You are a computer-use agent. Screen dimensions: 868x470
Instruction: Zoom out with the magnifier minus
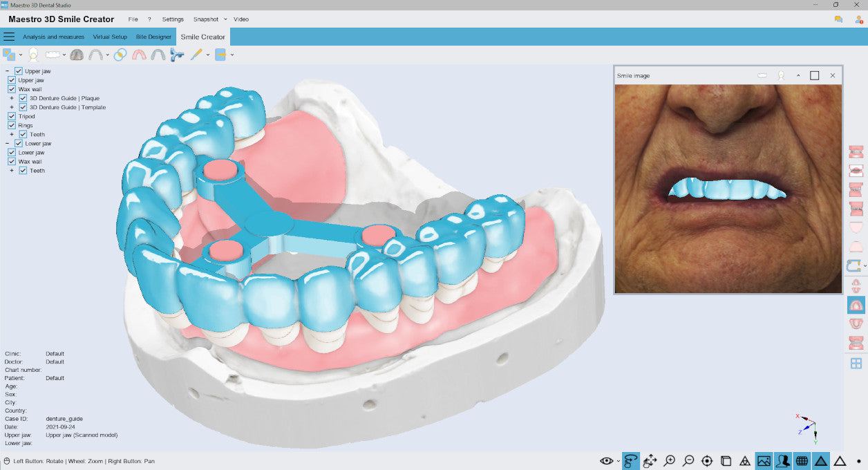point(688,461)
